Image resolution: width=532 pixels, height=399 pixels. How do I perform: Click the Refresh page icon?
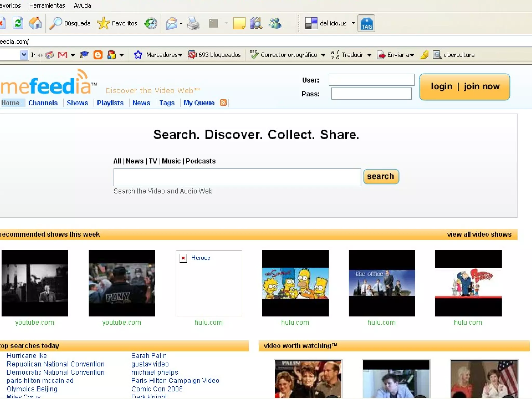pos(18,23)
